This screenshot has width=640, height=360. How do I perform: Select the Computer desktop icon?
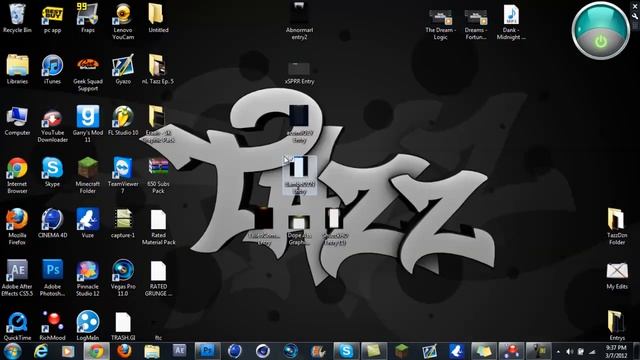[x=17, y=121]
